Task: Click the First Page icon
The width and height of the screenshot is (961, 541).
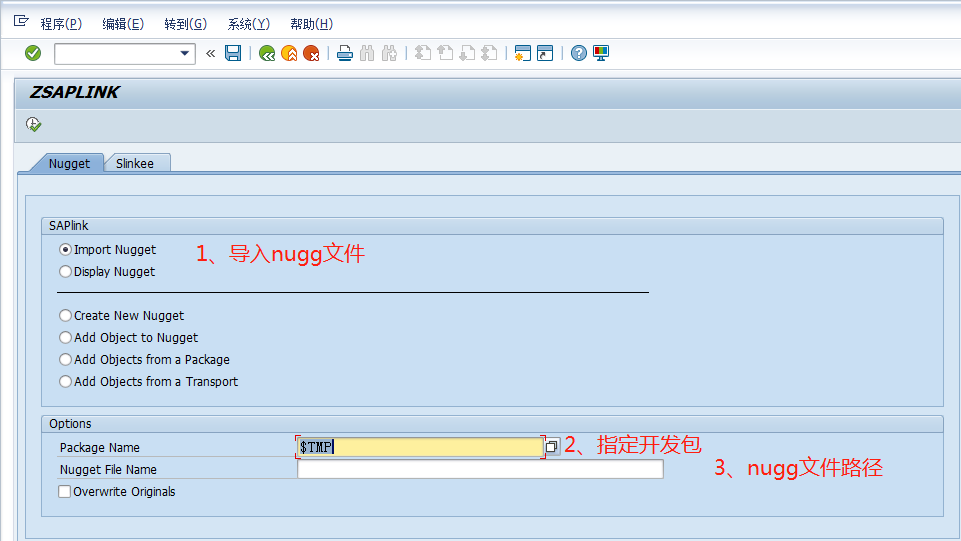Action: 423,53
